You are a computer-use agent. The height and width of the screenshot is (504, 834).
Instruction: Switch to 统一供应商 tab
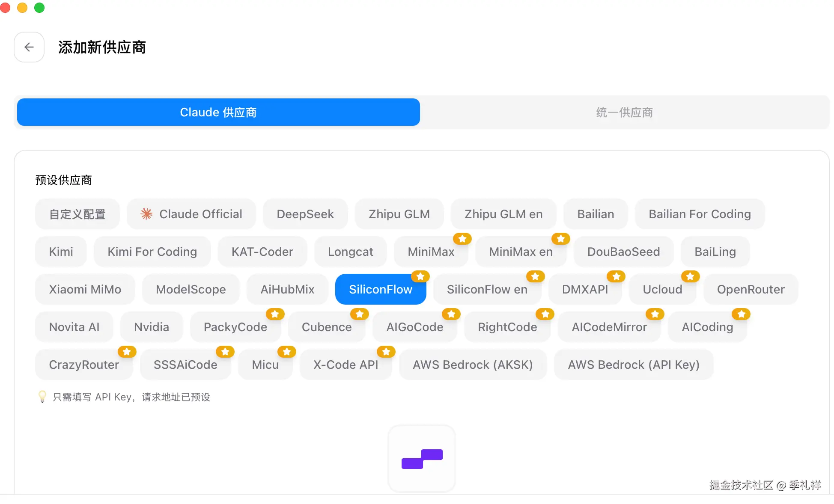tap(624, 112)
